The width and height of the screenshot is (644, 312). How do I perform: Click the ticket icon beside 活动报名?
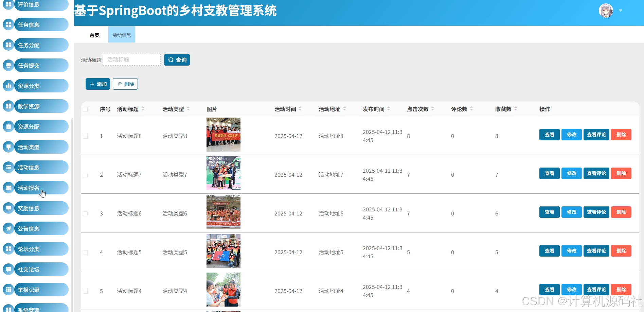pyautogui.click(x=8, y=188)
